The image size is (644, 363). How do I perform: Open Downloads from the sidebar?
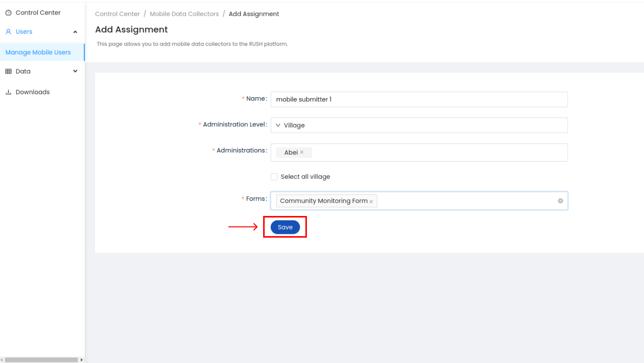click(42, 92)
